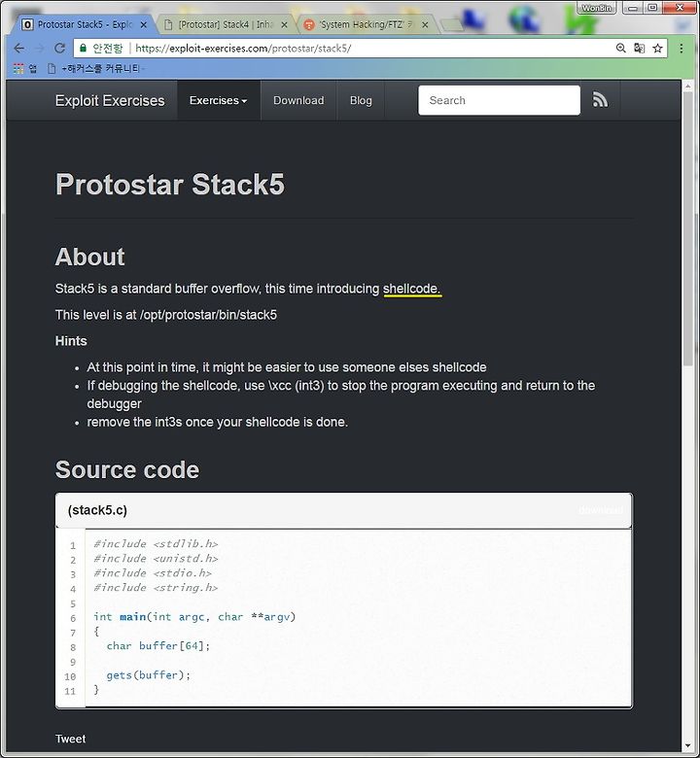Open the Download nav item
700x758 pixels.
point(298,100)
